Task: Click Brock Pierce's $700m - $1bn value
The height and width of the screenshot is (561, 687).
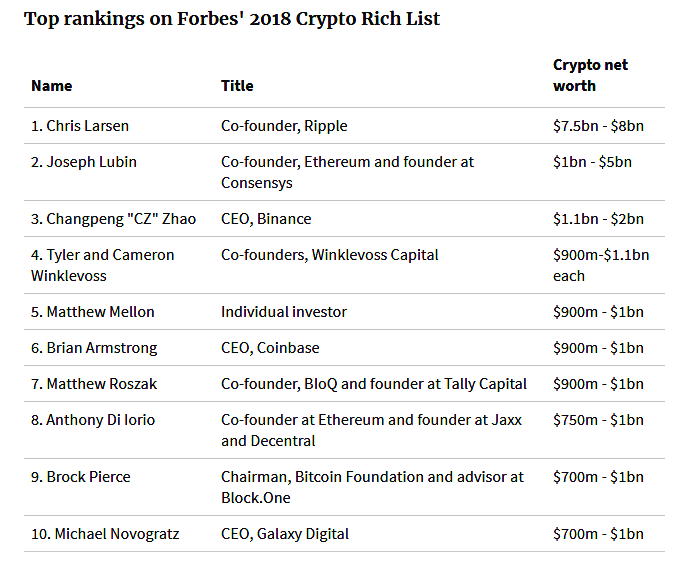Action: [598, 477]
